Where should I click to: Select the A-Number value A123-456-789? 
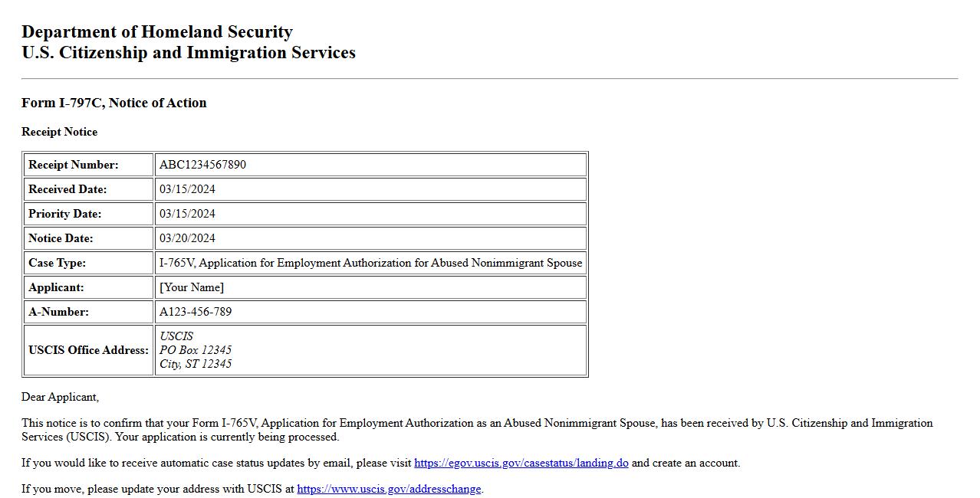pos(196,312)
